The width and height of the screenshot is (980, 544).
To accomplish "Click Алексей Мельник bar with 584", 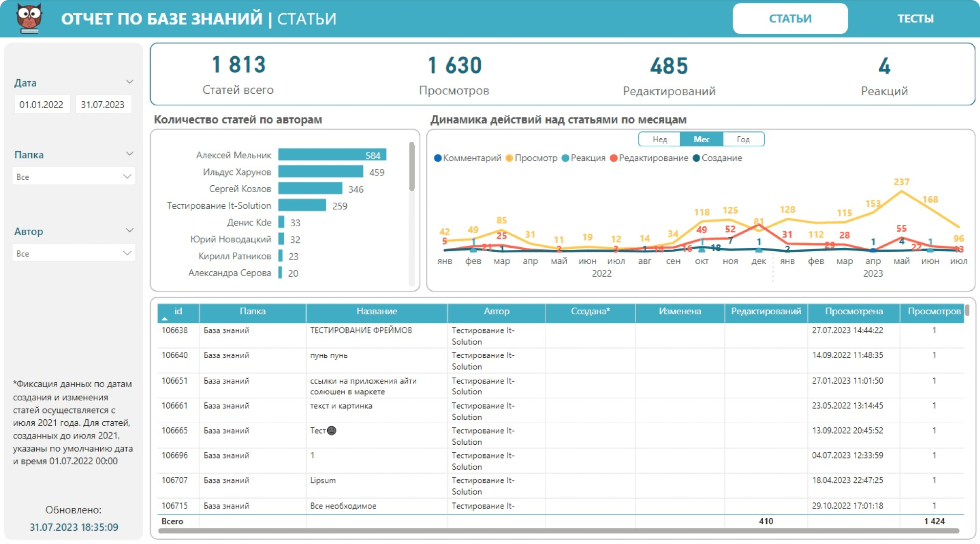I will (332, 155).
